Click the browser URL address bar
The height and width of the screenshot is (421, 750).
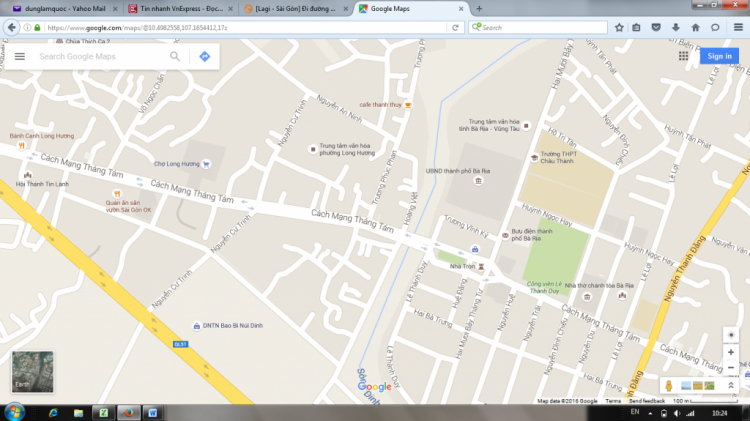pyautogui.click(x=246, y=28)
